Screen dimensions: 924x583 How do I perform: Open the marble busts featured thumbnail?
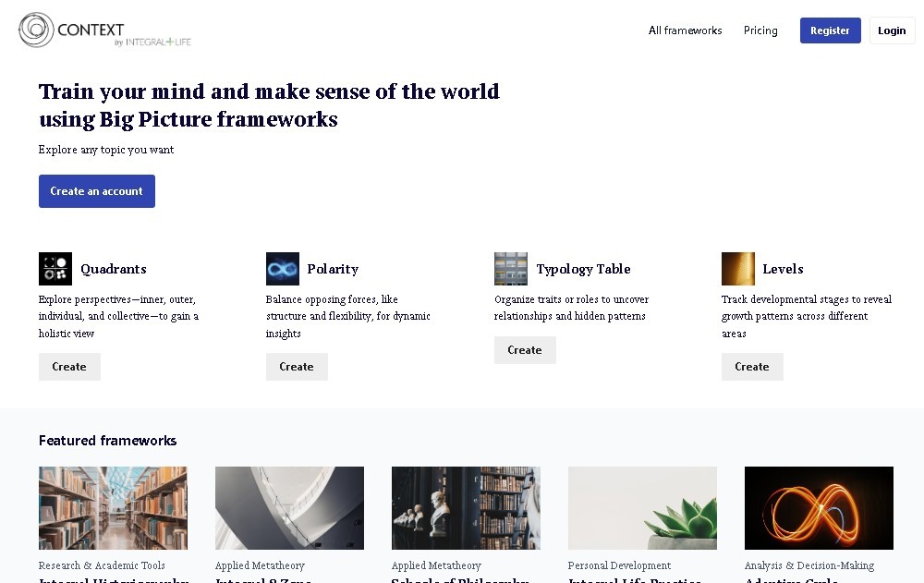click(x=466, y=508)
